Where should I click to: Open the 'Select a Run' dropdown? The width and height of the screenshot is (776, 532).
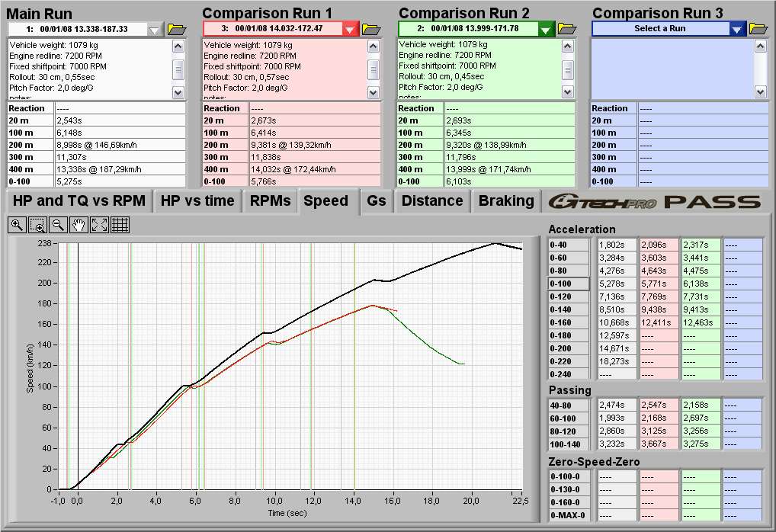point(736,29)
